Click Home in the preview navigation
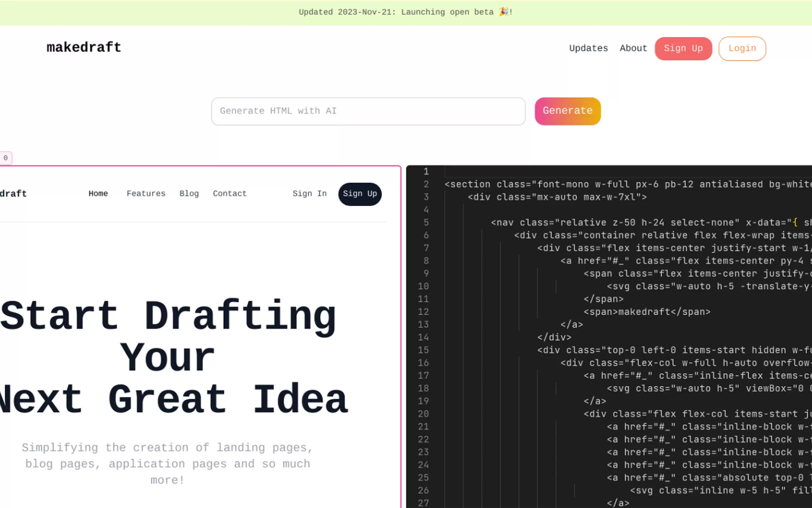Screen dimensions: 812x508 pos(98,194)
